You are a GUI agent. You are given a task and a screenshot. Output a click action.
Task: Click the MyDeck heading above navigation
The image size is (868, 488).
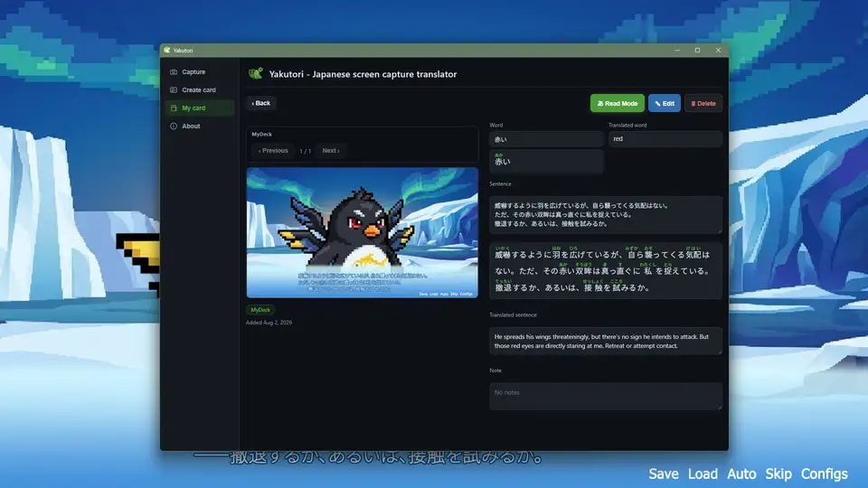click(262, 135)
